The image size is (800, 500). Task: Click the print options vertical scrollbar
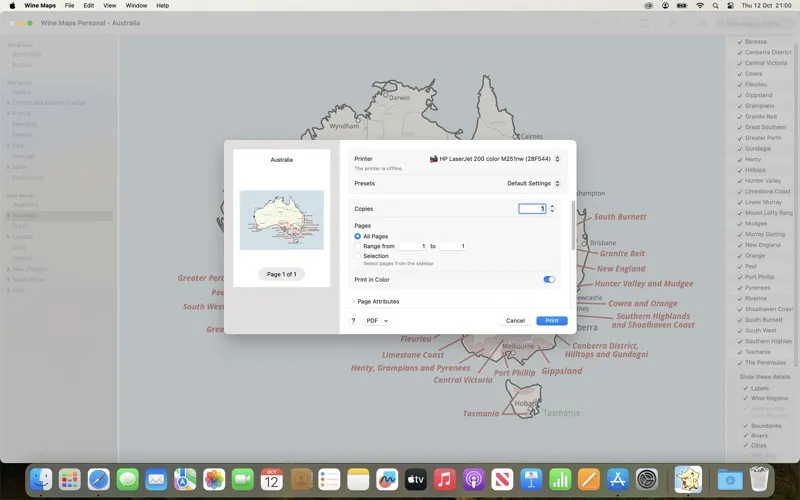tap(573, 226)
